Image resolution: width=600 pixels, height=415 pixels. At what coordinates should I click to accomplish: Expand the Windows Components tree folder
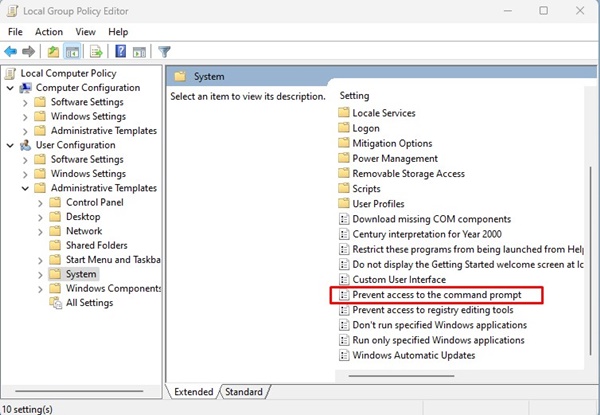(40, 289)
